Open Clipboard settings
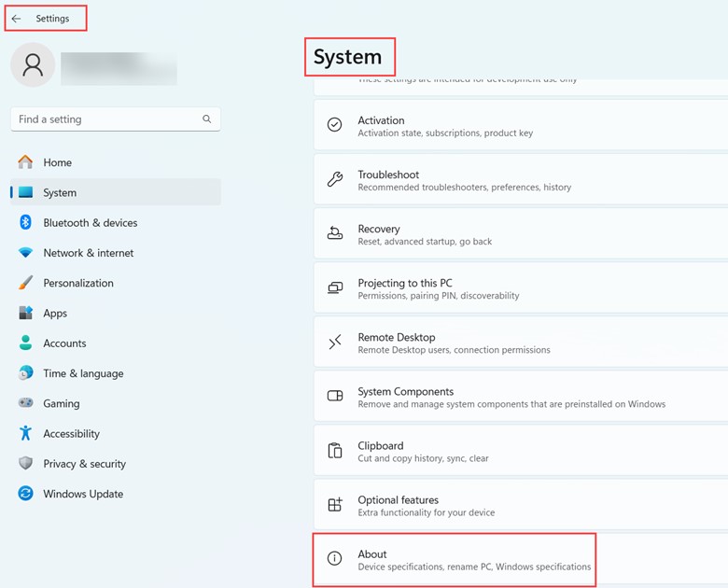 (521, 451)
